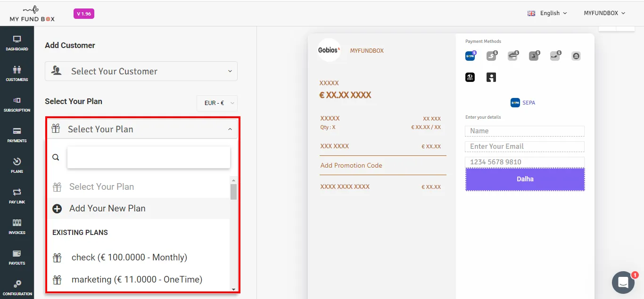The height and width of the screenshot is (299, 644).
Task: Click the plan search input field
Action: pos(149,157)
